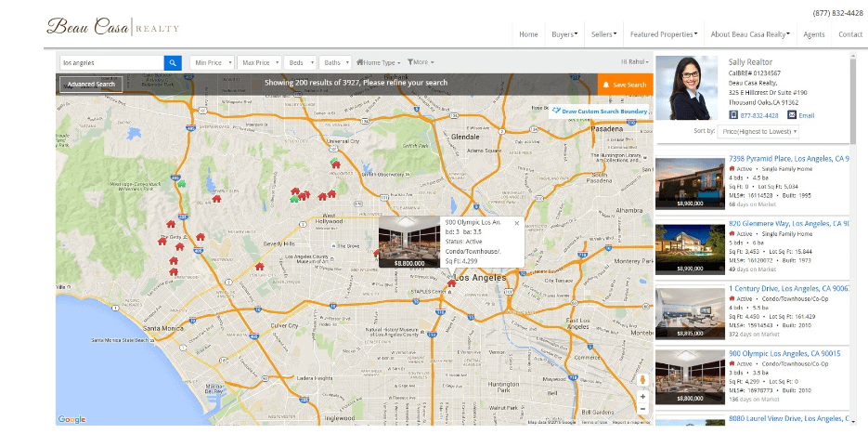The width and height of the screenshot is (868, 447).
Task: Click Sally Realtor's profile photo
Action: tap(686, 87)
